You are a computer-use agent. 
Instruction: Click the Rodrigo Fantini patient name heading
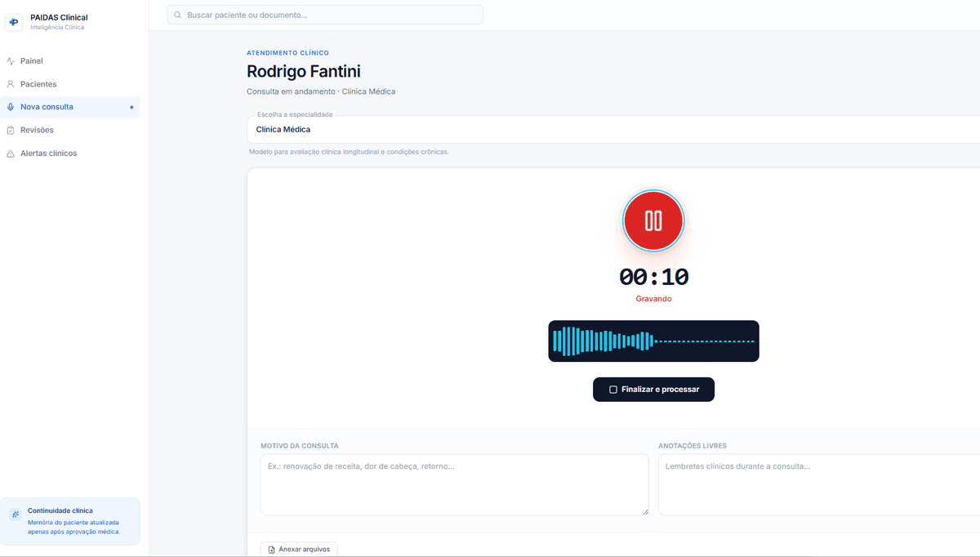304,72
